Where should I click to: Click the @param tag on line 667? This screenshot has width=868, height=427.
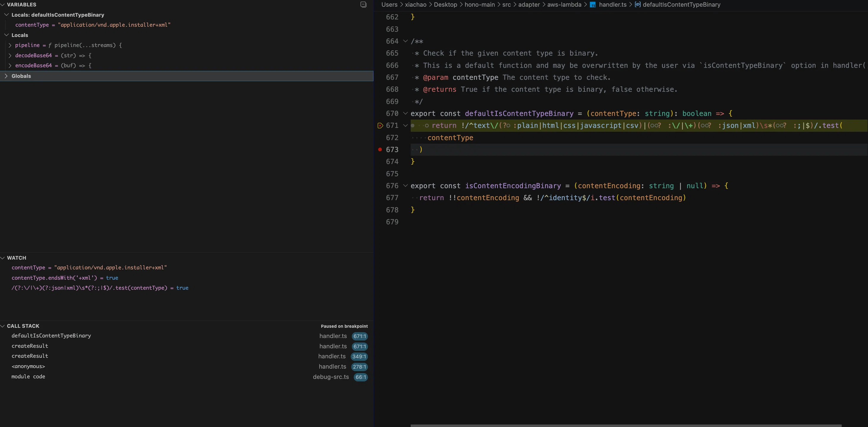pos(435,78)
